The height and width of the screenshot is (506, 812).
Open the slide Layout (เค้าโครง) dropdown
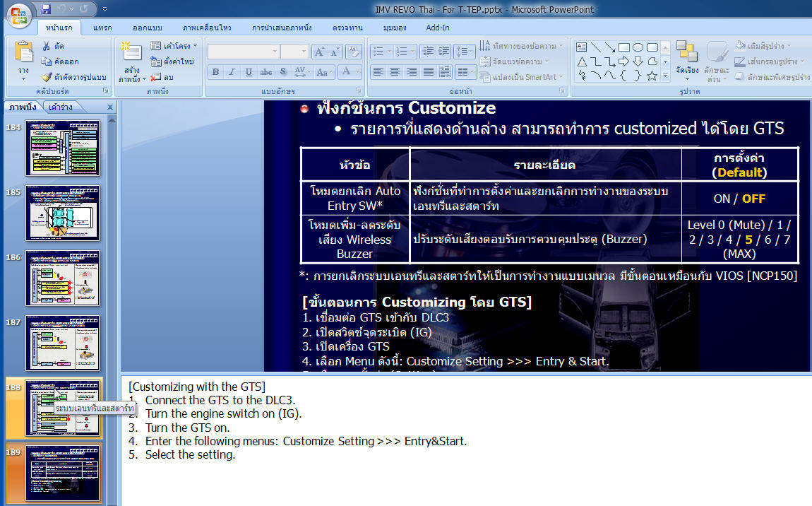point(174,46)
